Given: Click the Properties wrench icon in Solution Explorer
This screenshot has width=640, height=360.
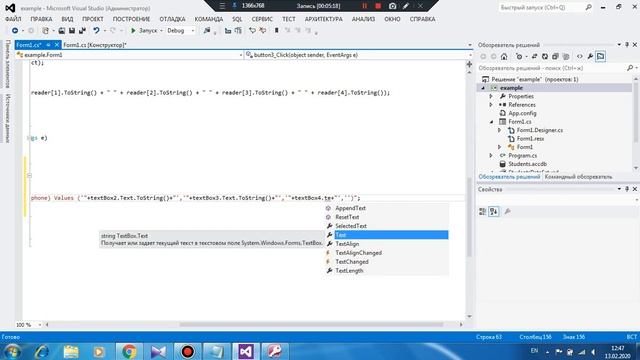Looking at the screenshot, I should point(590,57).
